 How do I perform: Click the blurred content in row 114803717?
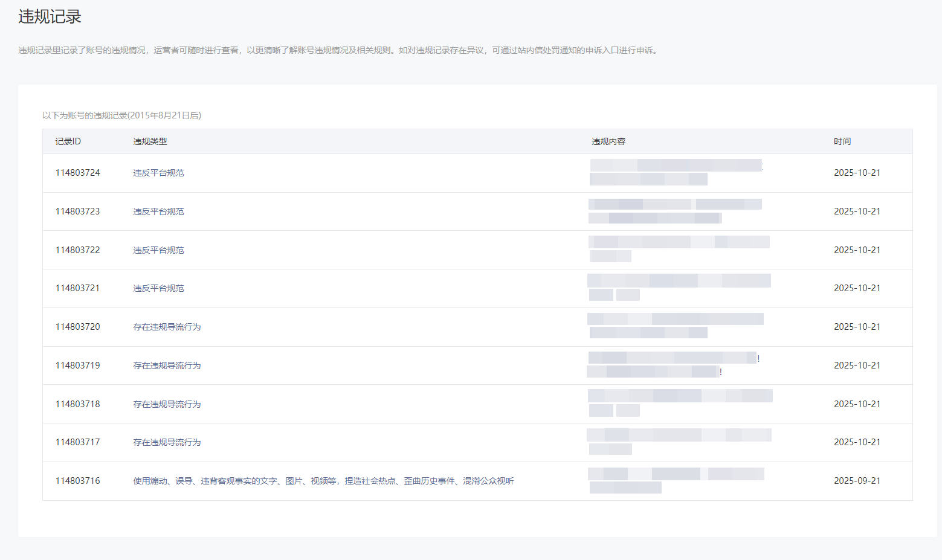coord(679,442)
